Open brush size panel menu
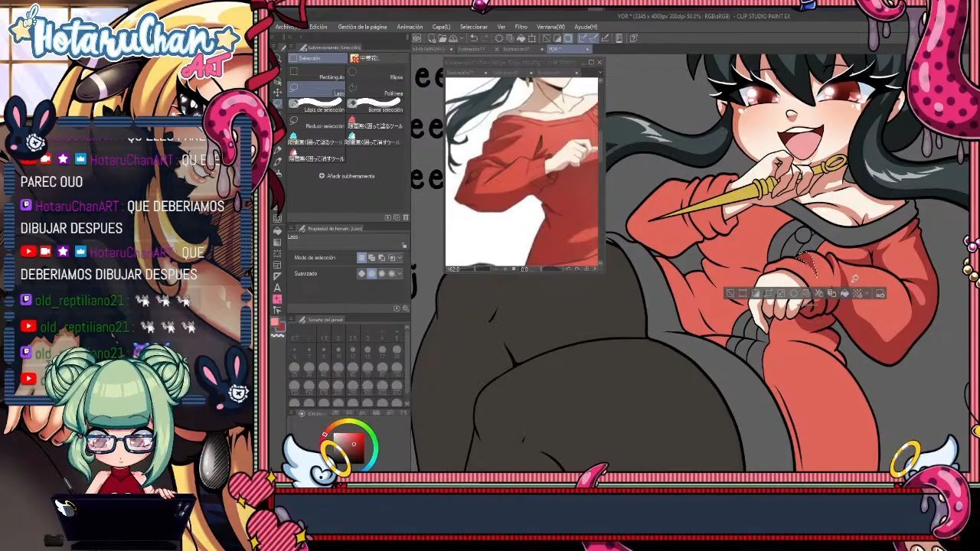The image size is (980, 551). pos(292,319)
